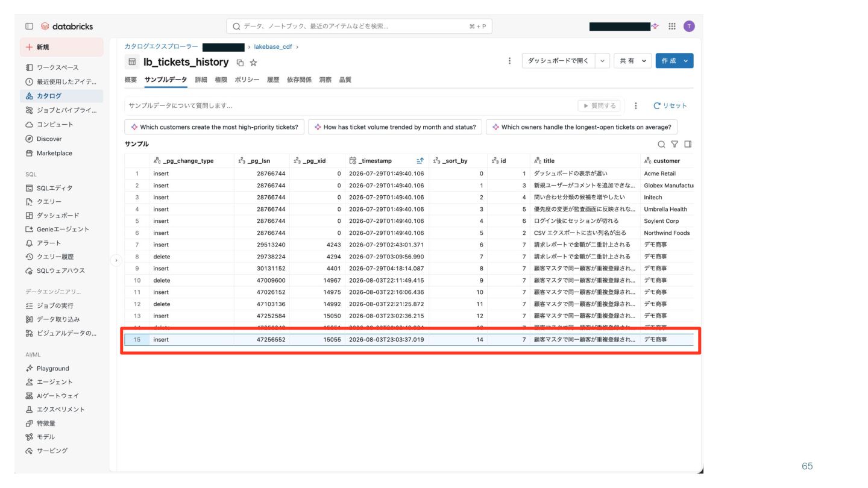Open the kebab menu beside dashboard button
The width and height of the screenshot is (868, 488).
(510, 61)
